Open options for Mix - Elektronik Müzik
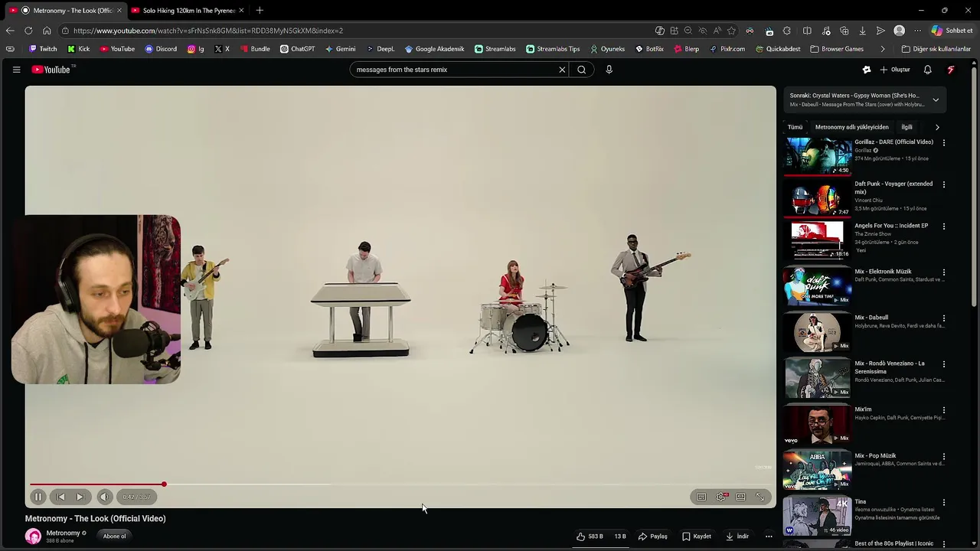Image resolution: width=980 pixels, height=551 pixels. point(944,272)
